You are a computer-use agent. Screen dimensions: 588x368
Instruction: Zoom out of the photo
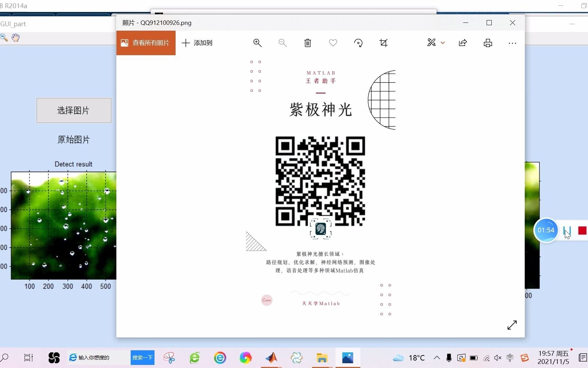tap(282, 43)
